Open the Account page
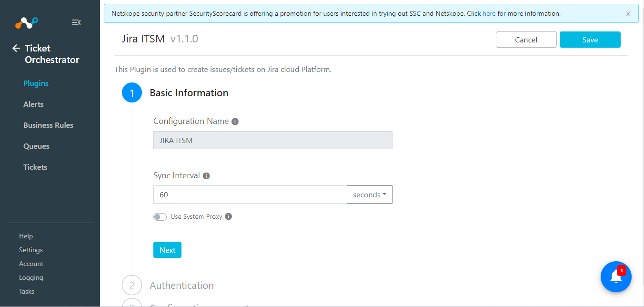644x307 pixels. click(x=31, y=264)
